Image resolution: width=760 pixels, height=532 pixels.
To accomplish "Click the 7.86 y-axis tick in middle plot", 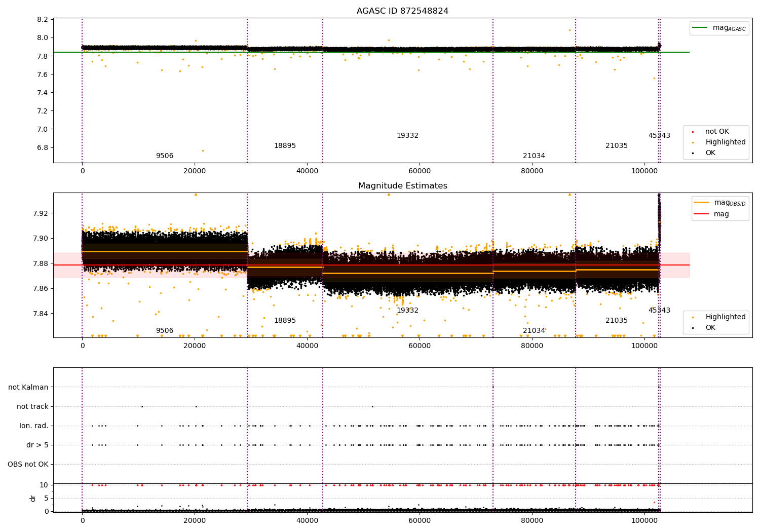I will pyautogui.click(x=41, y=289).
